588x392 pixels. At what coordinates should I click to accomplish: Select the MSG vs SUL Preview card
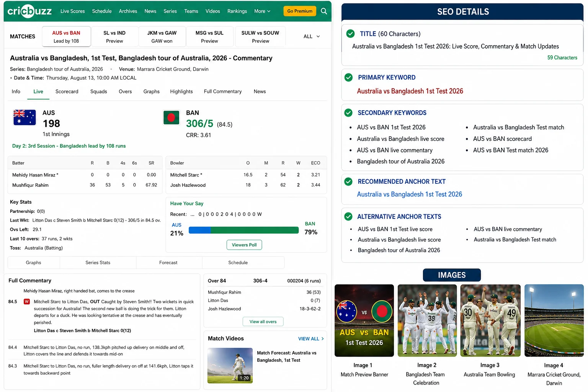(209, 36)
